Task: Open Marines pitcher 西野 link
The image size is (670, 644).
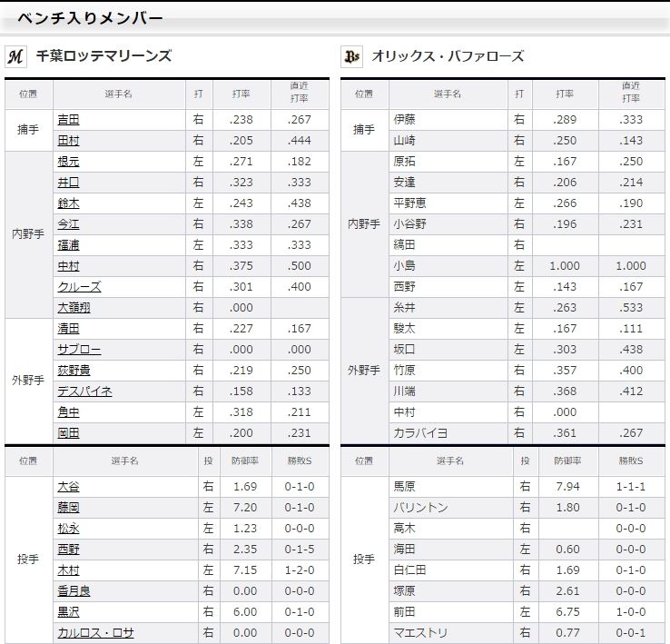Action: click(68, 549)
